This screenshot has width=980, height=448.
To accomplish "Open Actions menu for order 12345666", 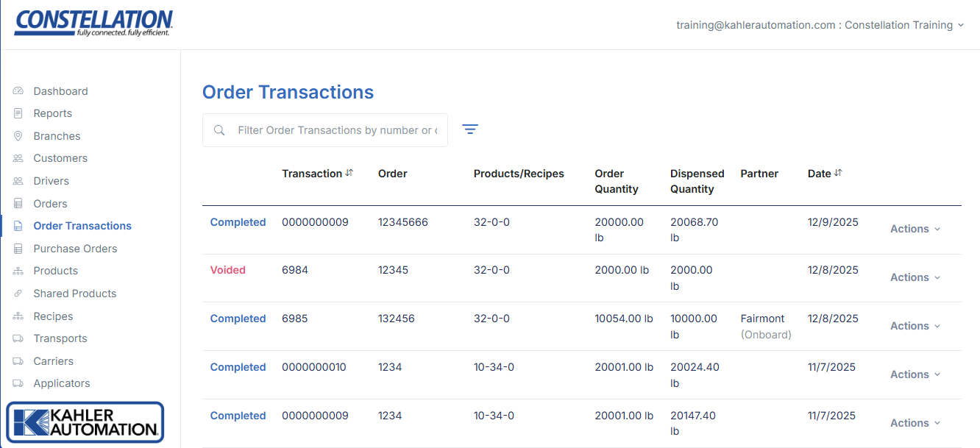I will pos(915,229).
